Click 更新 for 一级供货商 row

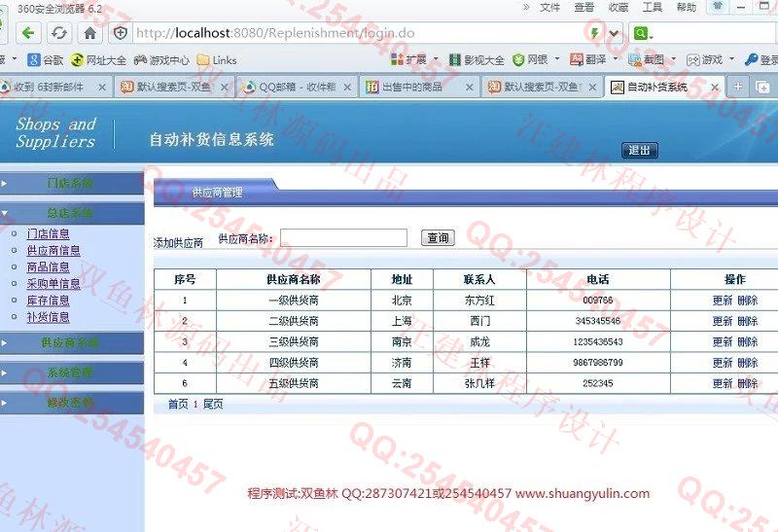[723, 301]
